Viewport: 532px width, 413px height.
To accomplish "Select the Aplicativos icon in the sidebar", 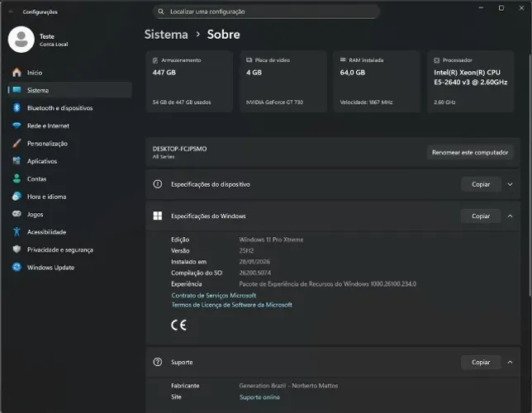I will pos(17,161).
